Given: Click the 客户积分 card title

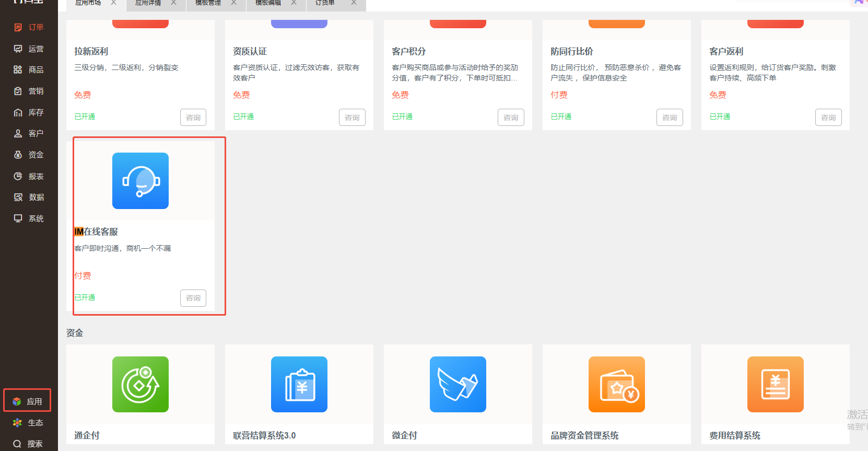Looking at the screenshot, I should [x=409, y=51].
